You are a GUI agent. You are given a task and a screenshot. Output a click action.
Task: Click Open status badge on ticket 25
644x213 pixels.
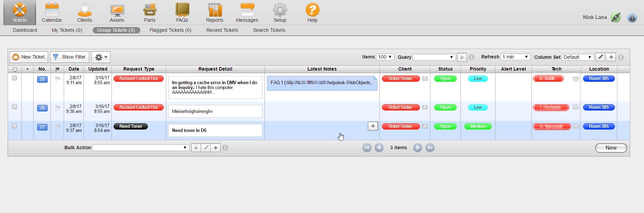pos(445,79)
